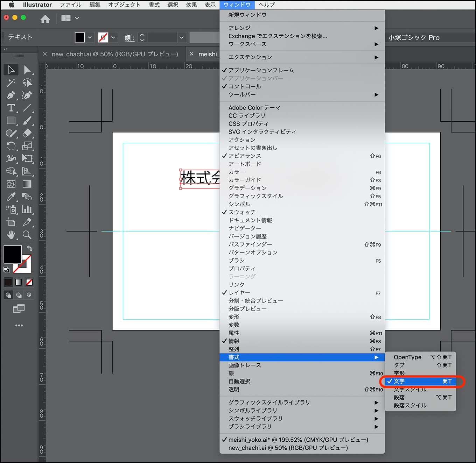The height and width of the screenshot is (463, 476).
Task: Select the Zoom tool
Action: pyautogui.click(x=27, y=235)
